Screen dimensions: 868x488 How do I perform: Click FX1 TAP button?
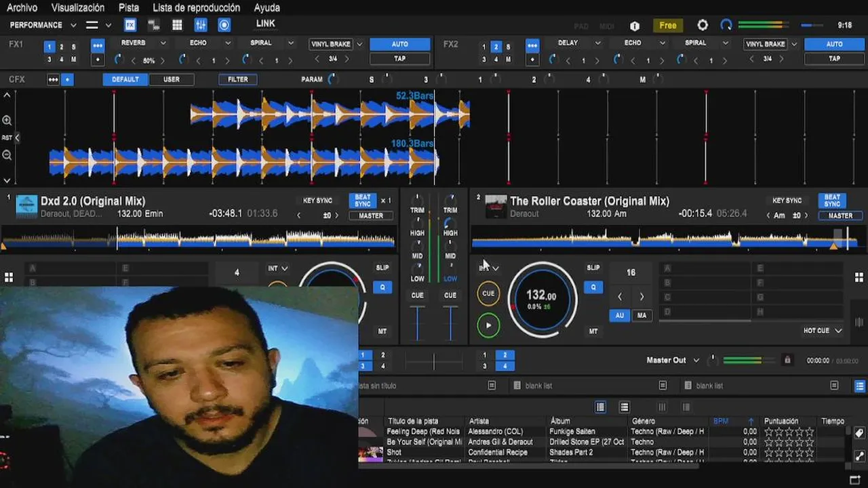coord(400,58)
